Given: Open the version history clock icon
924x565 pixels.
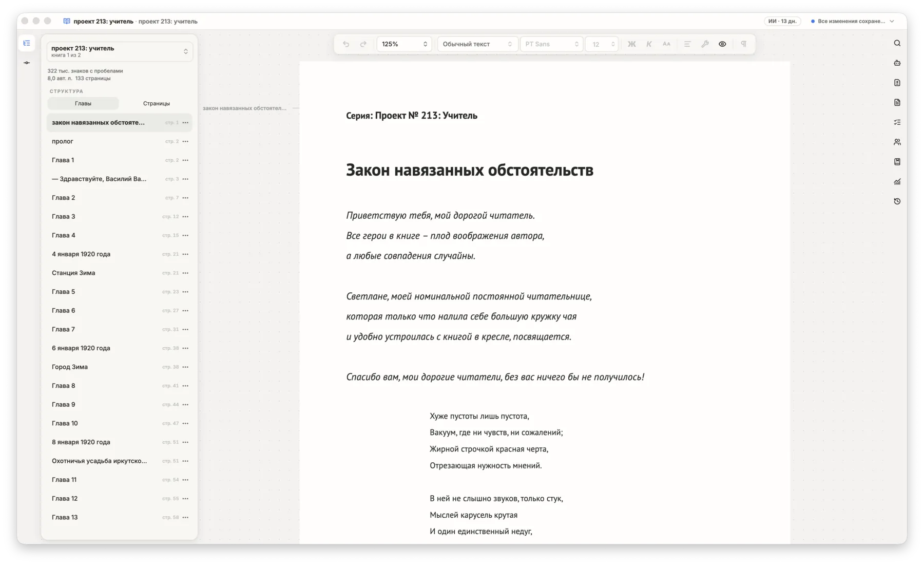Looking at the screenshot, I should (897, 201).
